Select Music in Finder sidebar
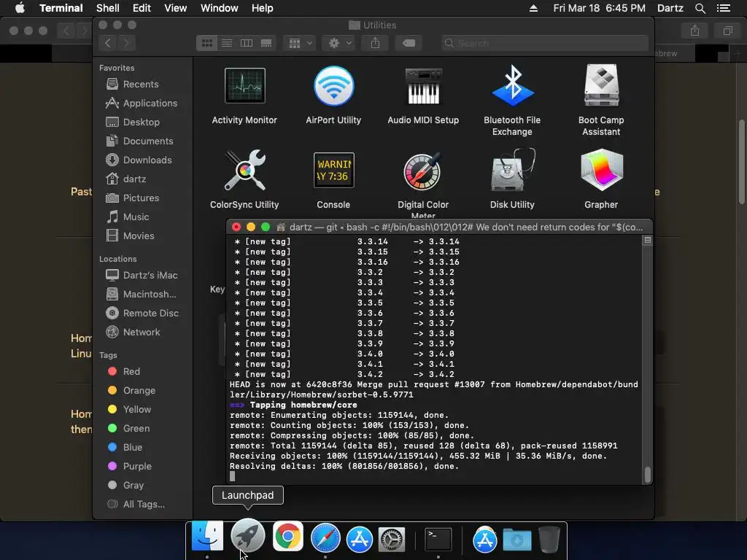747x560 pixels. pos(128,217)
